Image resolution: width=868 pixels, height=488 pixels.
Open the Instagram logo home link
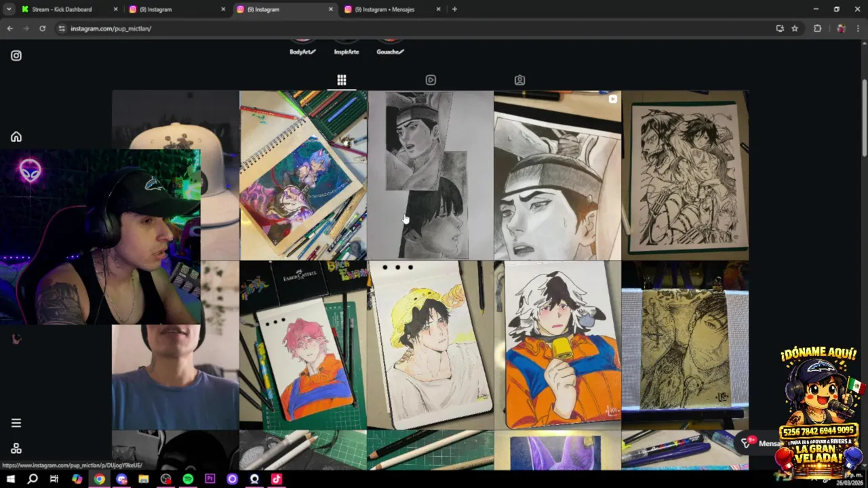(x=16, y=56)
